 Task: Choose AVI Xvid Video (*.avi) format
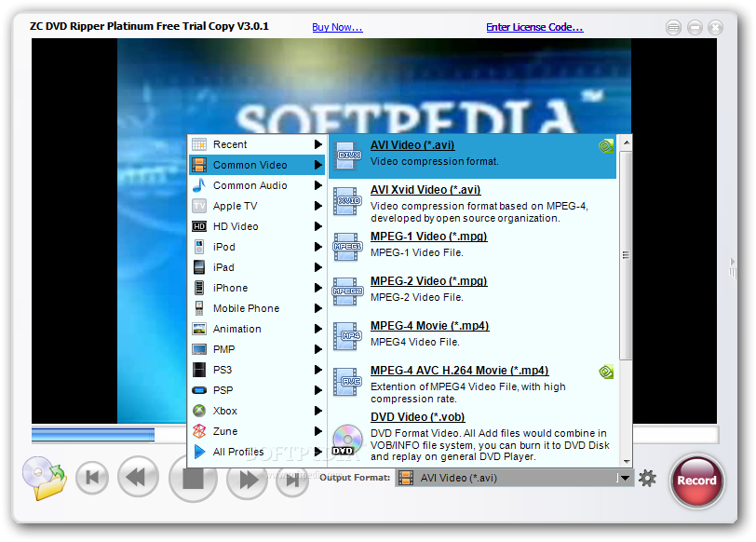(473, 204)
